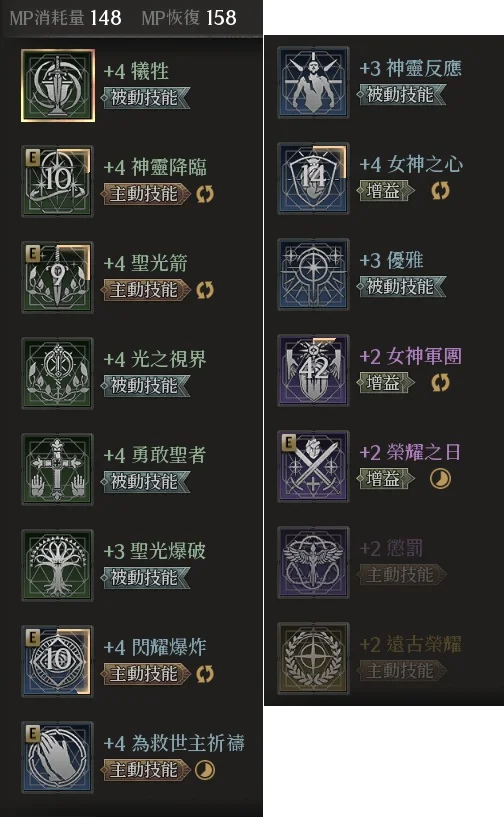
Task: Click the 女神軍團 winged shield icon
Action: click(x=313, y=370)
